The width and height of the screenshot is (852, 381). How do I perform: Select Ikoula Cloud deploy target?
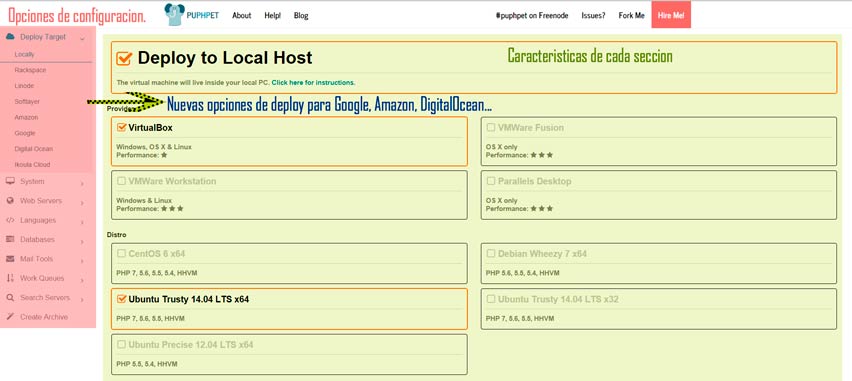coord(33,165)
